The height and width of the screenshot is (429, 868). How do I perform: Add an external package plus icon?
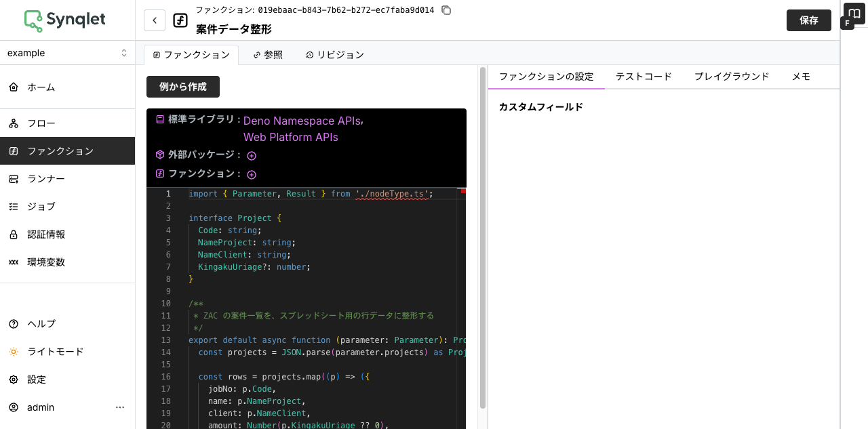coord(252,156)
